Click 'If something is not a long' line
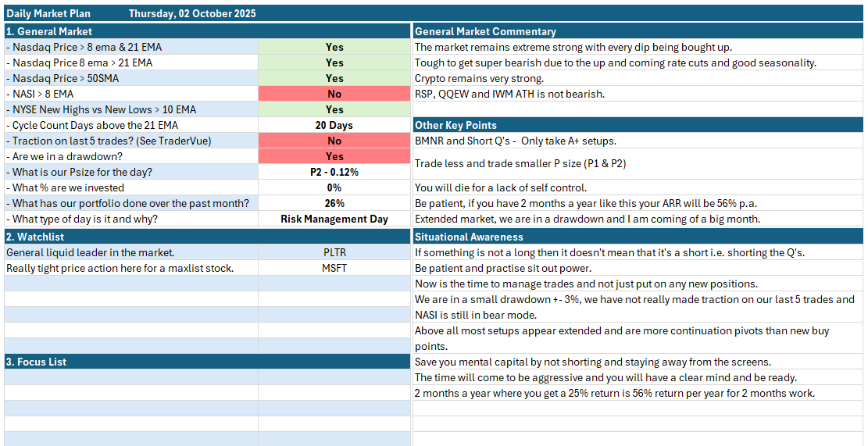Image resolution: width=868 pixels, height=446 pixels. click(638, 252)
